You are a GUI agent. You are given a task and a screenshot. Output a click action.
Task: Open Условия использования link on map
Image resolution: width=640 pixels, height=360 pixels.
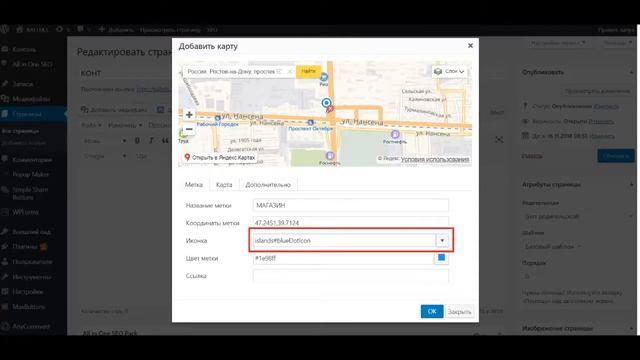pyautogui.click(x=435, y=159)
